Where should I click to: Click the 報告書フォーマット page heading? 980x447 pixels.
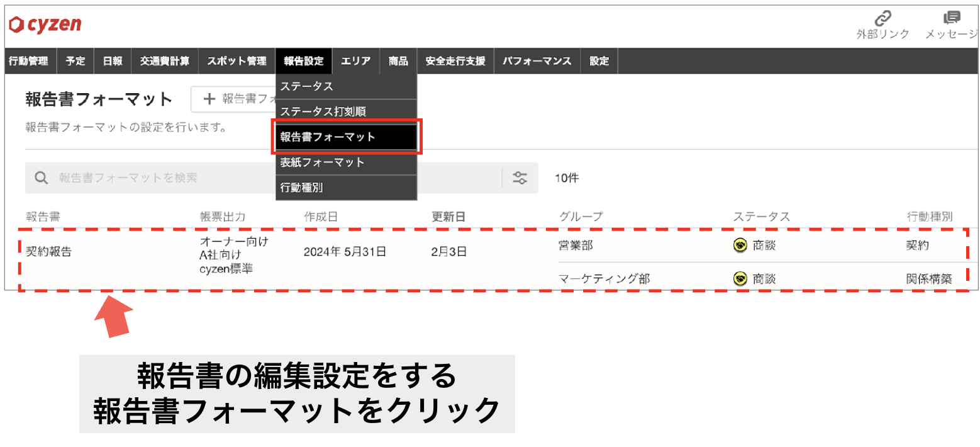[99, 99]
